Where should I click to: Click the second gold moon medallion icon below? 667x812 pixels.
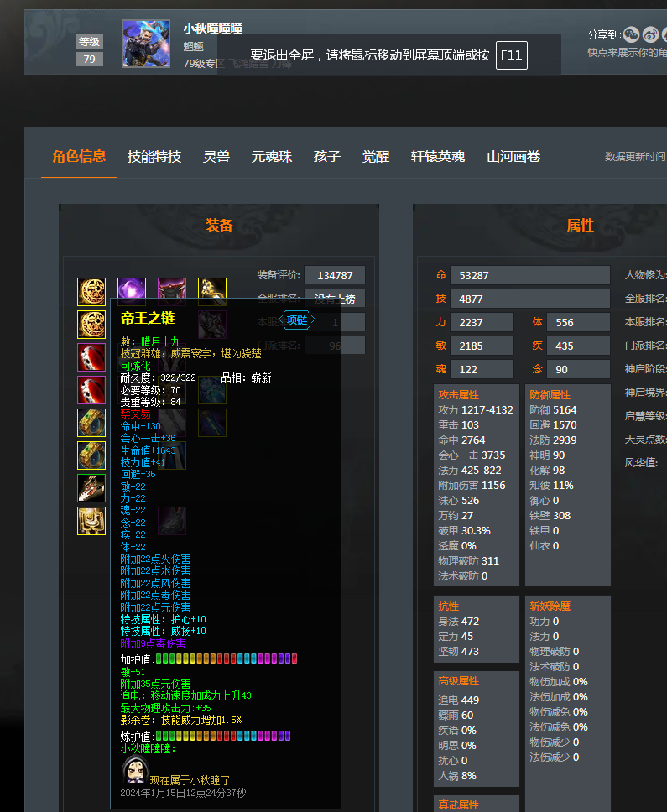click(x=91, y=324)
